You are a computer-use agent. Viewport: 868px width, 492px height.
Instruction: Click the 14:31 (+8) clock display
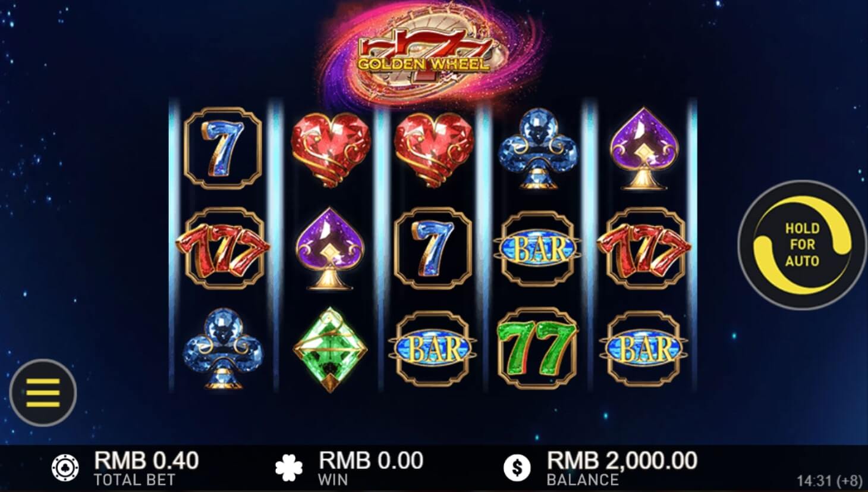[829, 480]
